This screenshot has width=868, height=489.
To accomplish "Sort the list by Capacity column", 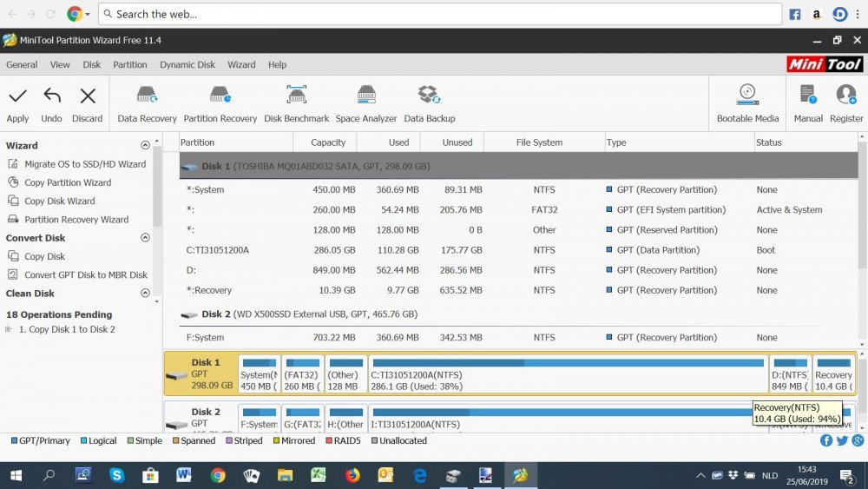I will pos(328,142).
